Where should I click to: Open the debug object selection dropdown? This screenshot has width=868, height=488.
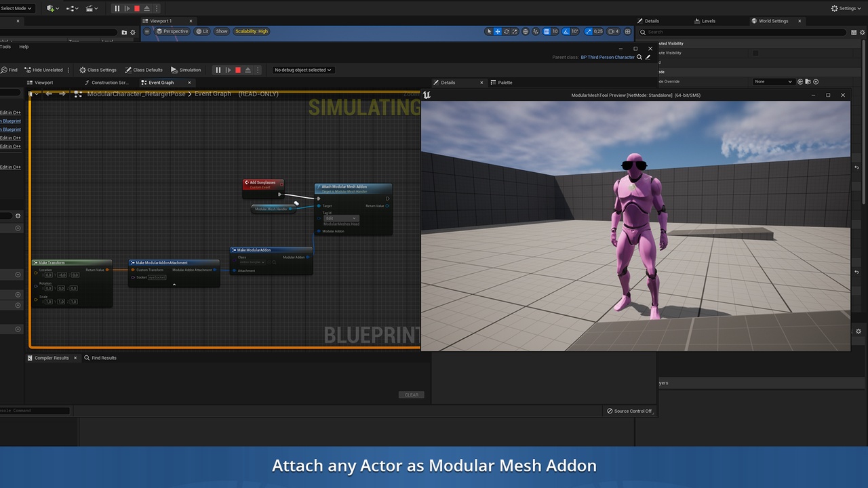point(302,70)
